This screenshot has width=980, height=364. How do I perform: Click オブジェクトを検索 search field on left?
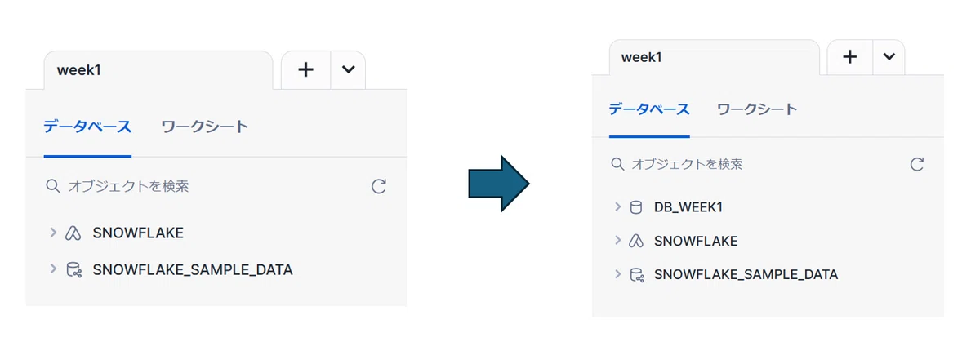(x=204, y=186)
